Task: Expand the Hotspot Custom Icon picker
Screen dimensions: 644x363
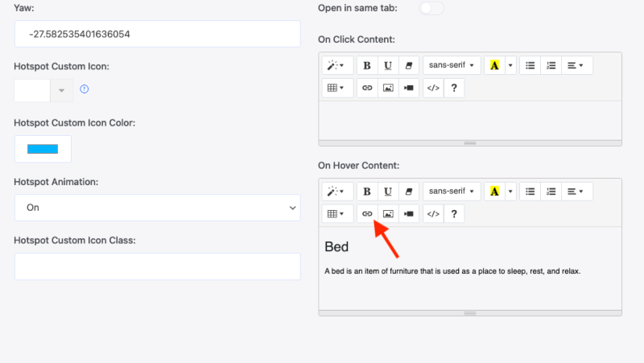Action: pos(62,90)
